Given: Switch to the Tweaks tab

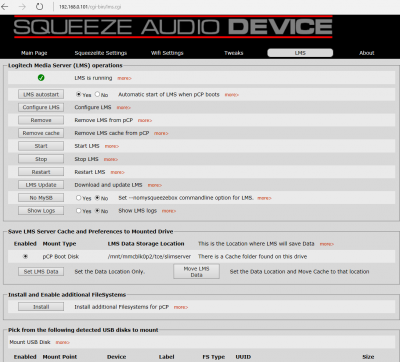Looking at the screenshot, I should click(x=234, y=53).
